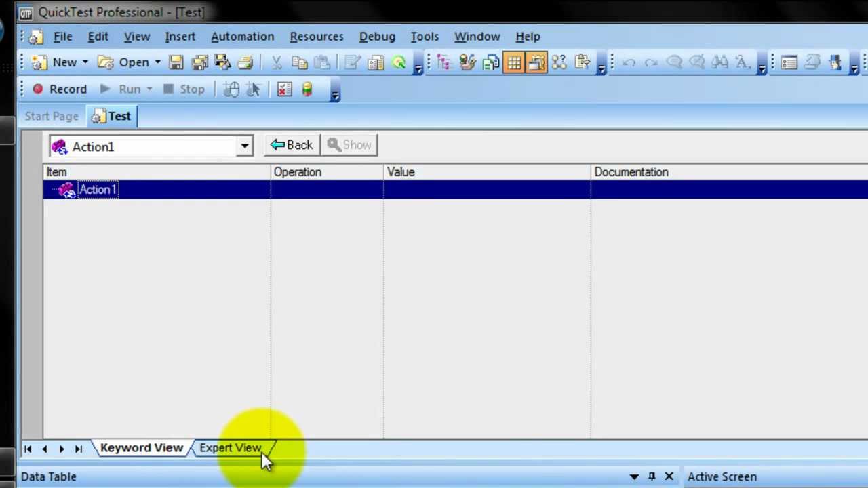Viewport: 868px width, 488px height.
Task: Click the Replace text icon
Action: (743, 62)
